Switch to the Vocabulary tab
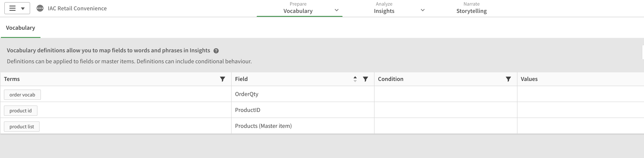The height and width of the screenshot is (158, 644). (x=20, y=28)
